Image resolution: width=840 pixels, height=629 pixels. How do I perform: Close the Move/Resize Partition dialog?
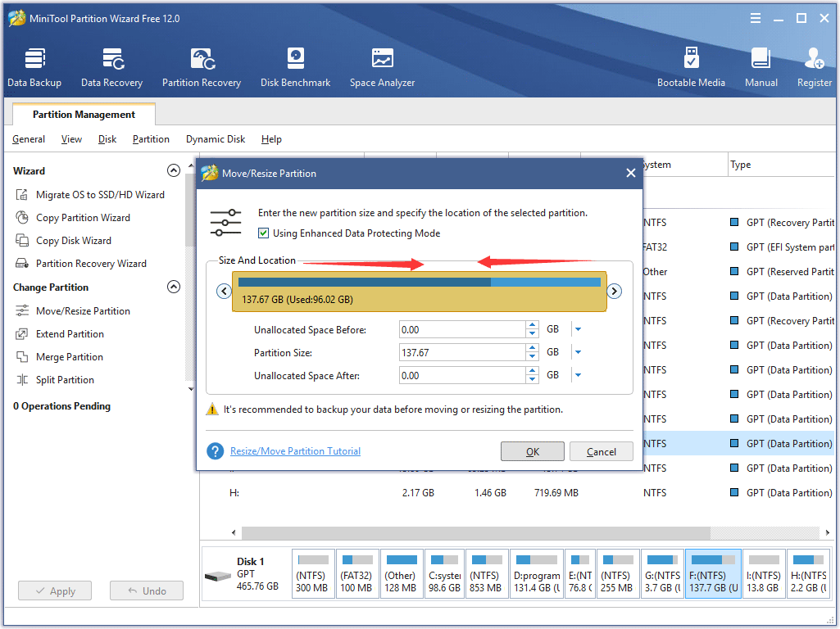pyautogui.click(x=630, y=173)
